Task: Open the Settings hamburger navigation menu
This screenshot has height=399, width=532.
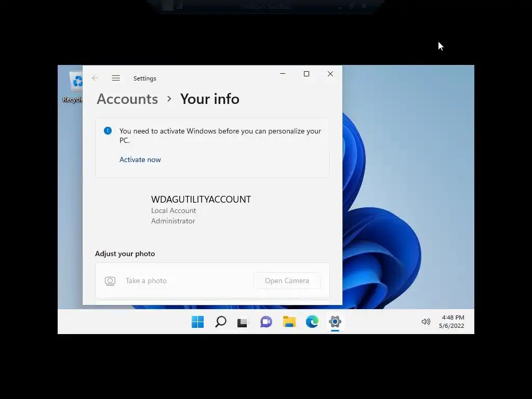Action: [116, 78]
